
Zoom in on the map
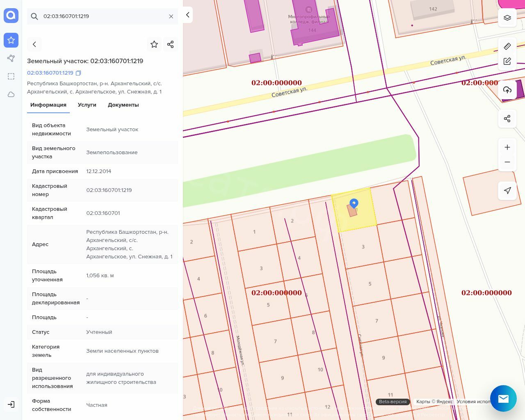click(507, 147)
